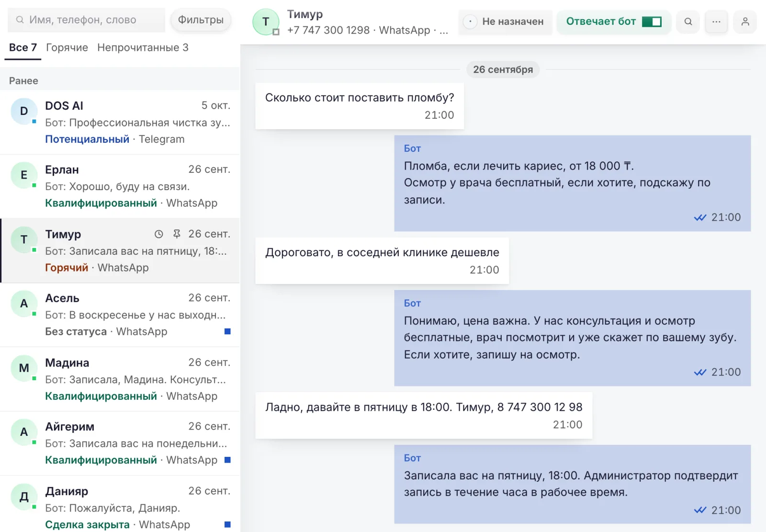Click the search magnifier icon in chat header
This screenshot has width=766, height=532.
pyautogui.click(x=688, y=22)
